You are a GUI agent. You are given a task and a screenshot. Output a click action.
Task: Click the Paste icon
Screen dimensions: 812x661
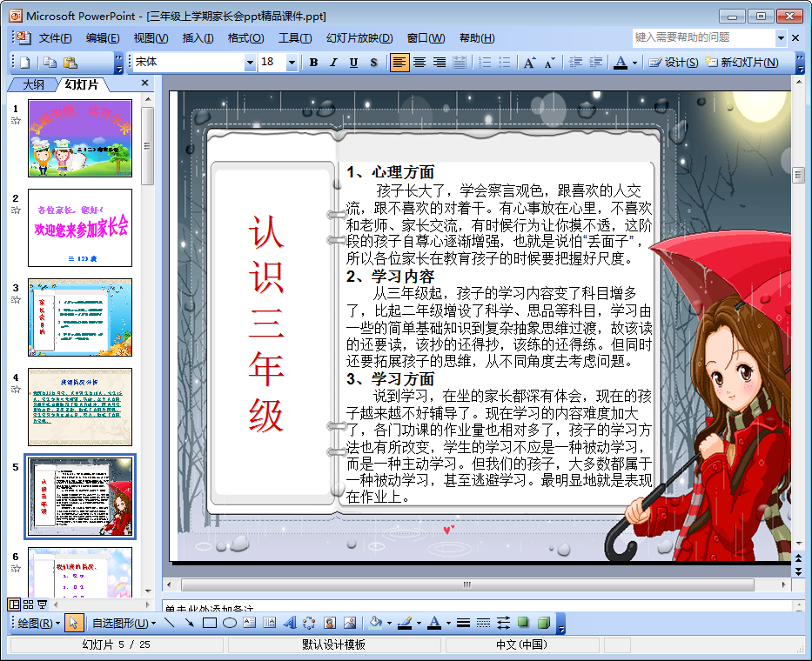70,63
